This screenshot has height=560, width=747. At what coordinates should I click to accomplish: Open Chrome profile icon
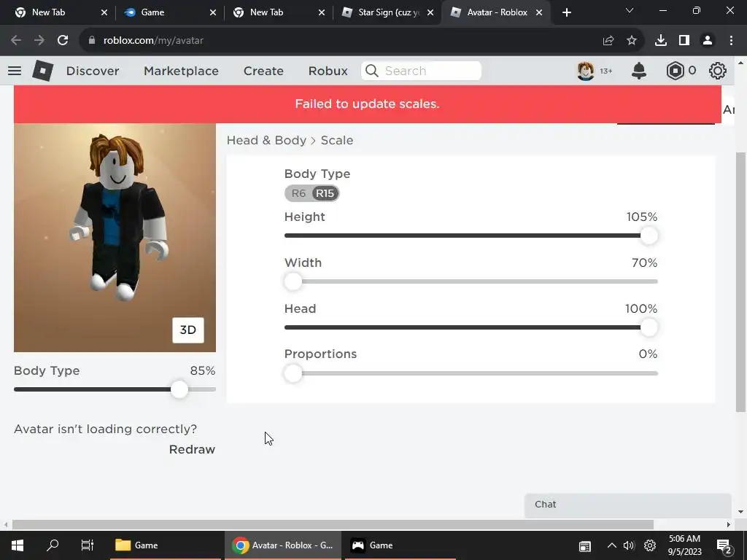pyautogui.click(x=708, y=41)
